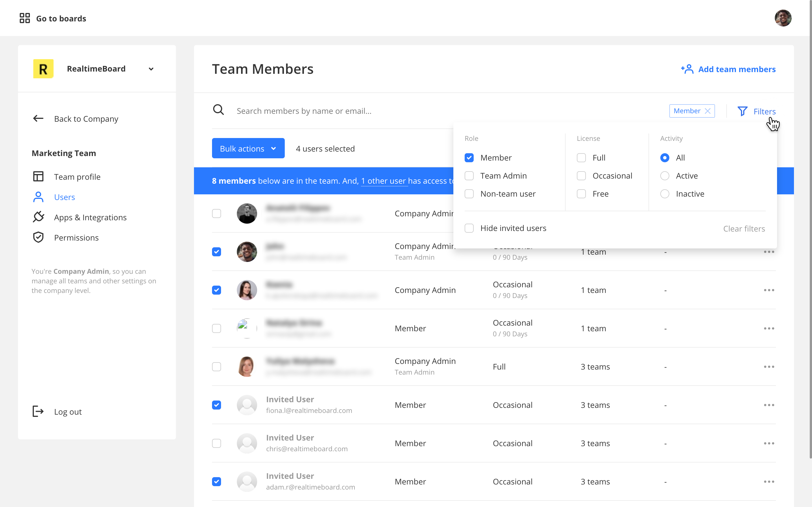The width and height of the screenshot is (812, 507).
Task: Open options menu for adam.r invited user
Action: click(x=769, y=482)
